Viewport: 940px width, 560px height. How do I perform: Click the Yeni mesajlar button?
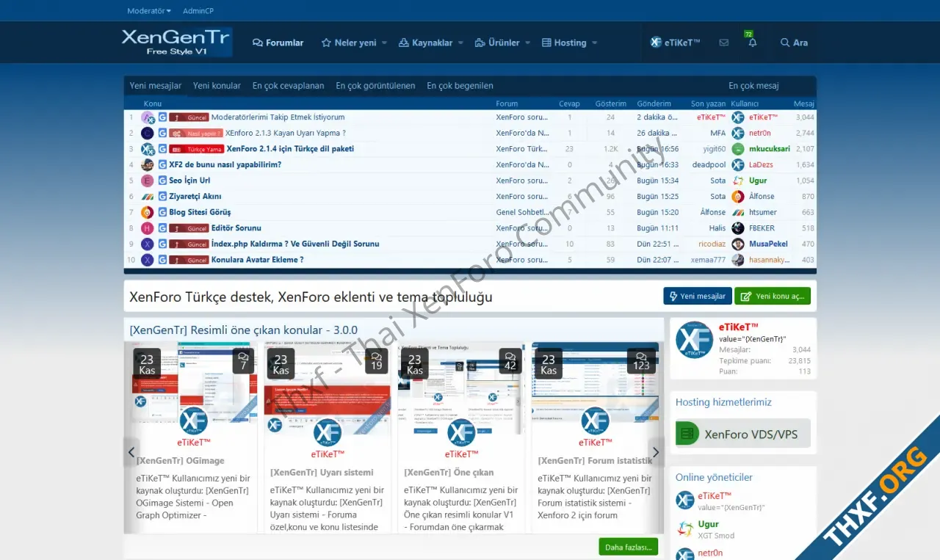(x=698, y=297)
